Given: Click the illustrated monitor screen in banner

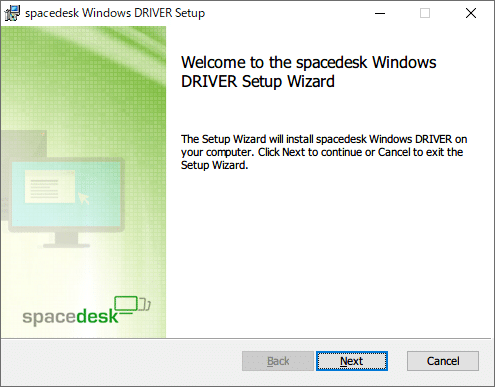Looking at the screenshot, I should (66, 193).
